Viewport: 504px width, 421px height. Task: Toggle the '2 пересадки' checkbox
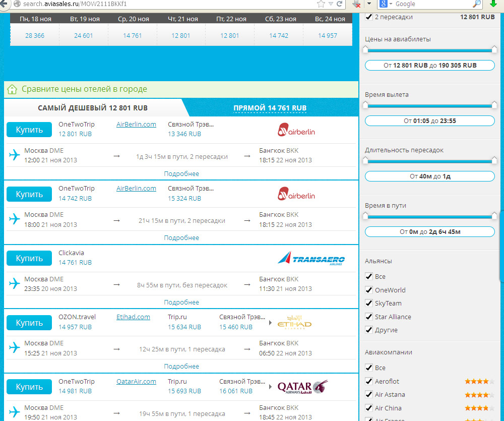coord(369,17)
